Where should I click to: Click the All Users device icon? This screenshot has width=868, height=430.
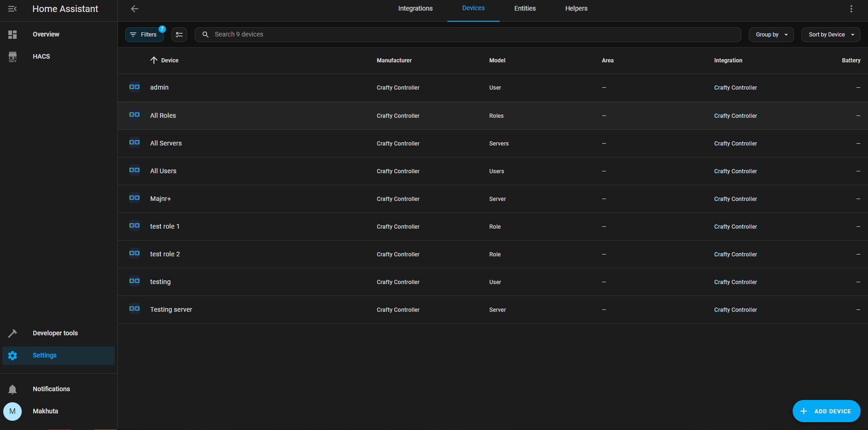(x=134, y=170)
